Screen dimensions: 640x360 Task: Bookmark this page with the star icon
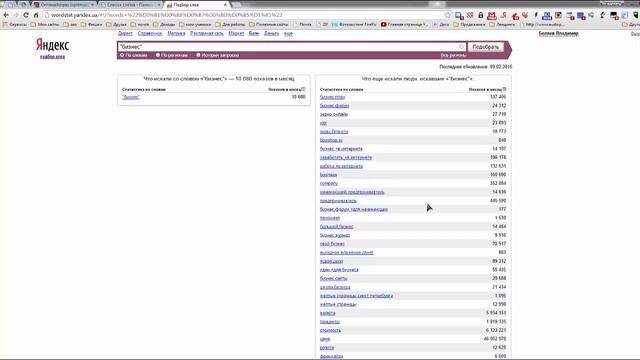click(447, 15)
